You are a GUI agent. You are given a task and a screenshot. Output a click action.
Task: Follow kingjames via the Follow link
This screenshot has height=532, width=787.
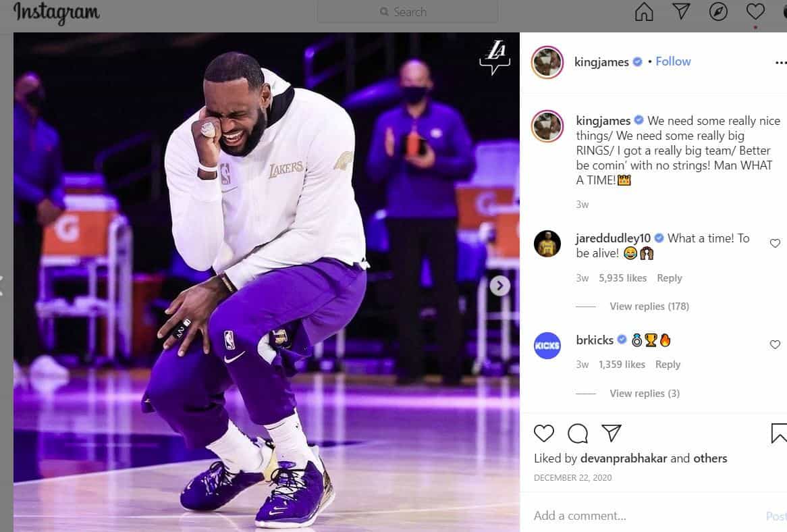pos(673,61)
